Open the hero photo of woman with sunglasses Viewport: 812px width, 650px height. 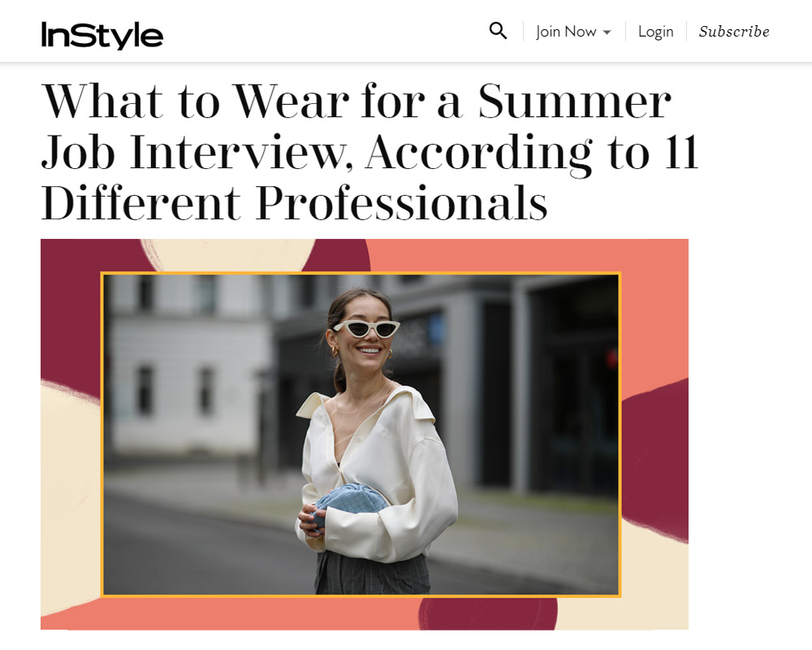pyautogui.click(x=361, y=435)
